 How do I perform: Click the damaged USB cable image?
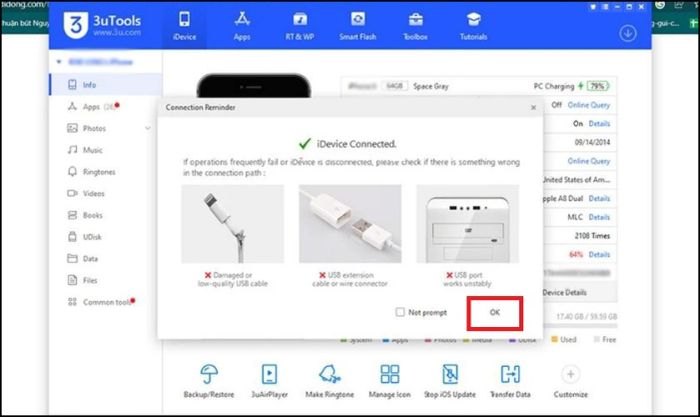(232, 224)
